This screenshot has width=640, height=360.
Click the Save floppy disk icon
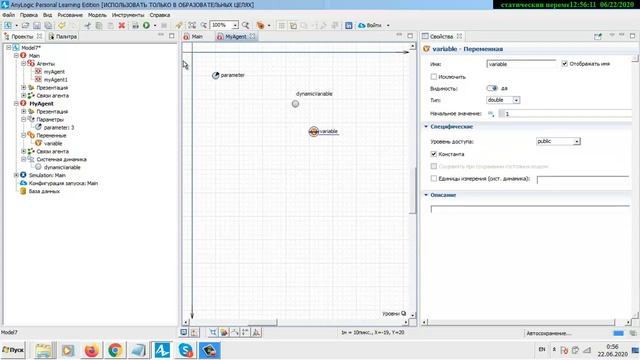tap(37, 25)
